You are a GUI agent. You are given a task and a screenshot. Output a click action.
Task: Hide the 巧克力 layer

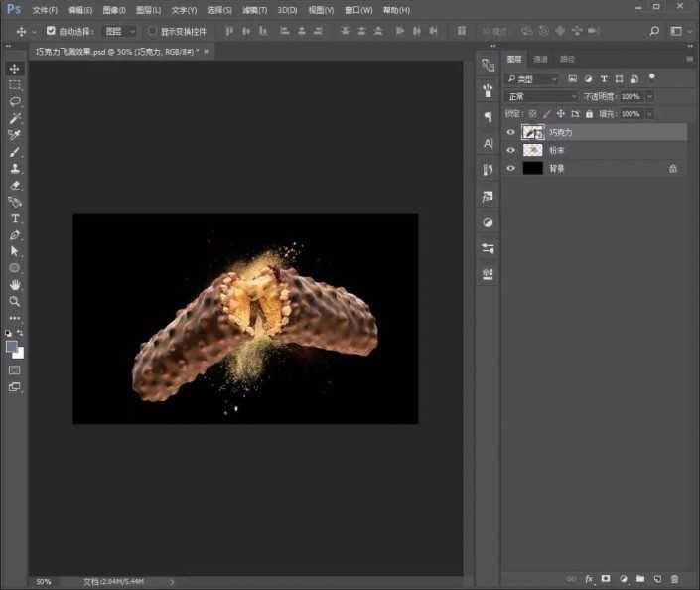point(511,132)
